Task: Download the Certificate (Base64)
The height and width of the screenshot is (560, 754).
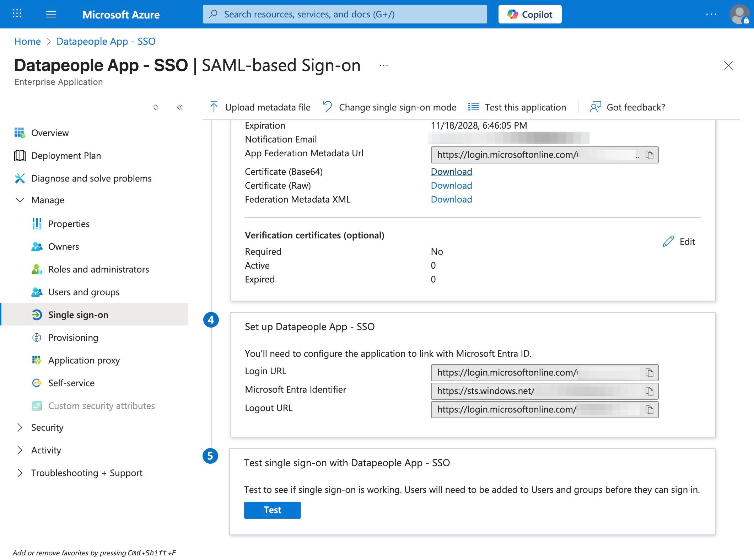Action: click(x=451, y=172)
